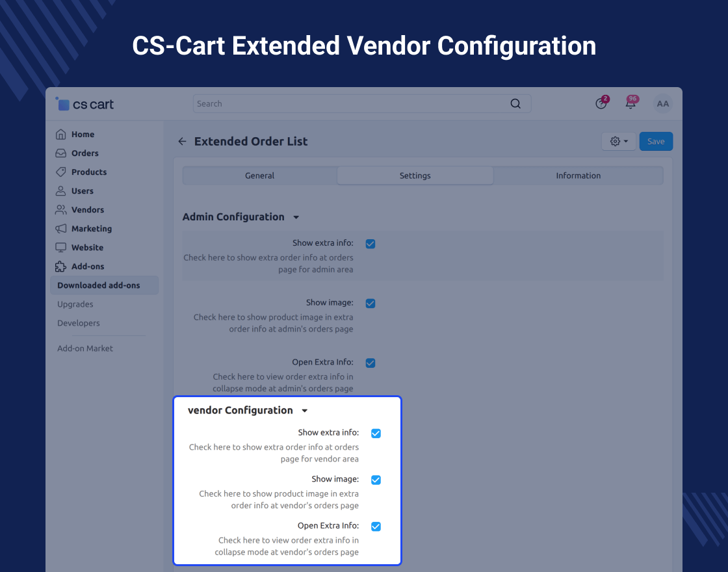Click the Add-ons puzzle icon
The width and height of the screenshot is (728, 572).
click(x=61, y=266)
